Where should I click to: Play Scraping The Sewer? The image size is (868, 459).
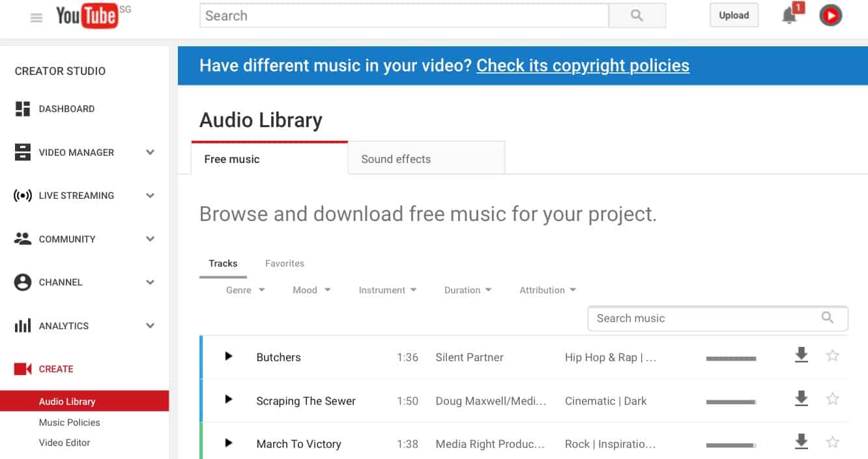228,400
